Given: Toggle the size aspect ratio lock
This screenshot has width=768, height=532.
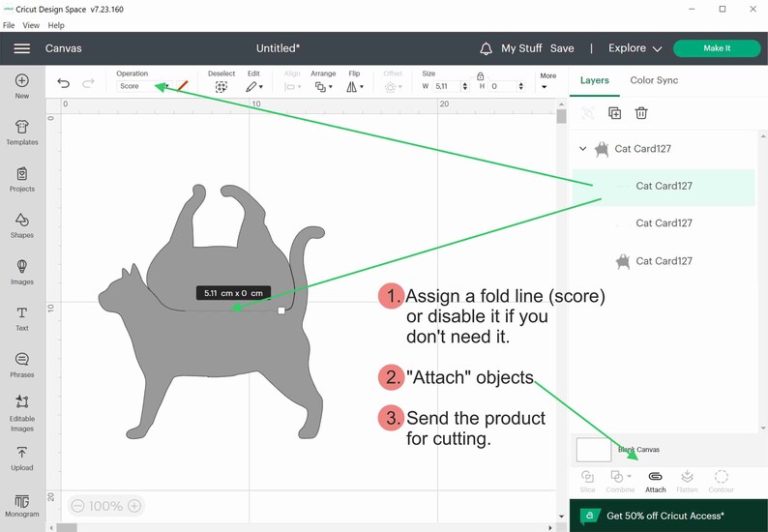Looking at the screenshot, I should pyautogui.click(x=480, y=75).
